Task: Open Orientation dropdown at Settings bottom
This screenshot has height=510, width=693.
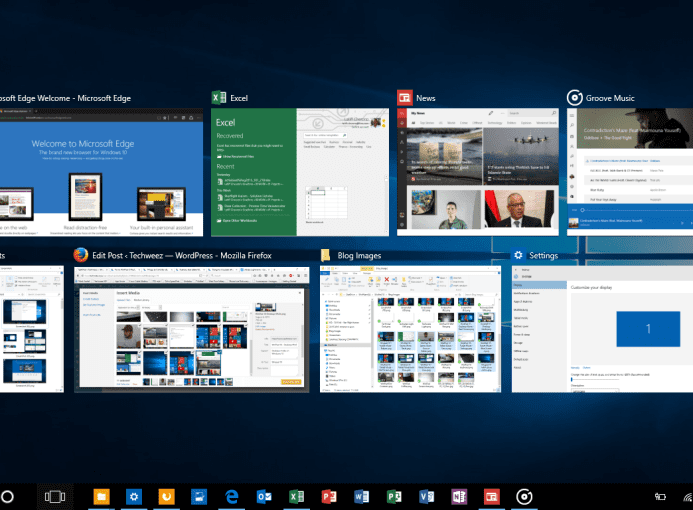Action: click(594, 391)
